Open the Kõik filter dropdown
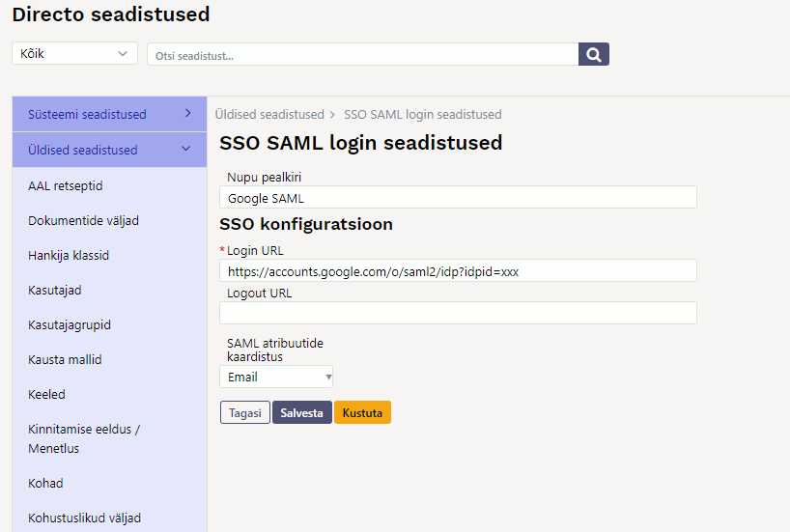The width and height of the screenshot is (790, 532). coord(74,54)
